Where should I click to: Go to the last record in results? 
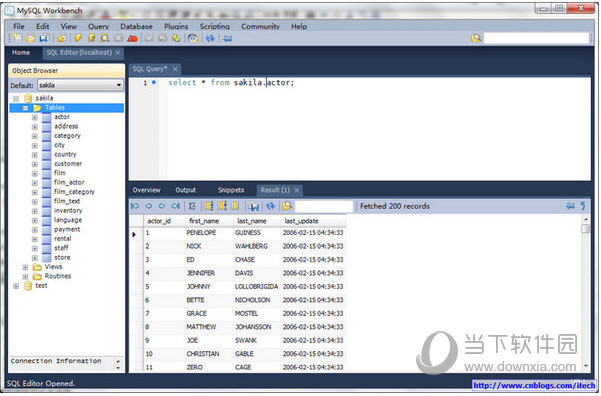[x=176, y=206]
